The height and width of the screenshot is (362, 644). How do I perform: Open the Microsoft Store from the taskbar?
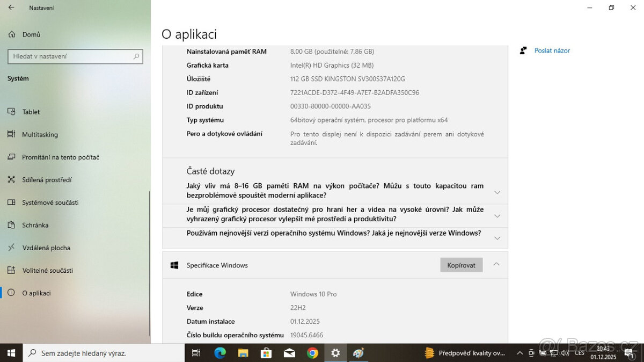point(266,353)
